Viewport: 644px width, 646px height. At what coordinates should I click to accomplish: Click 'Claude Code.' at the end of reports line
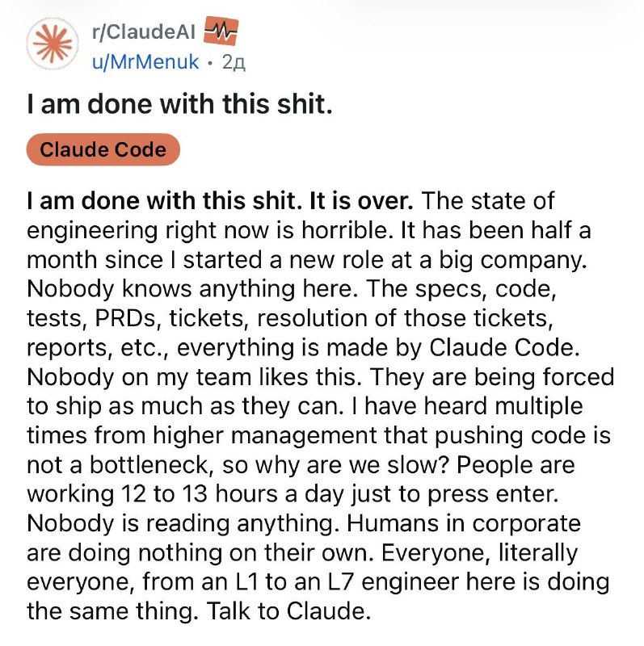[505, 347]
